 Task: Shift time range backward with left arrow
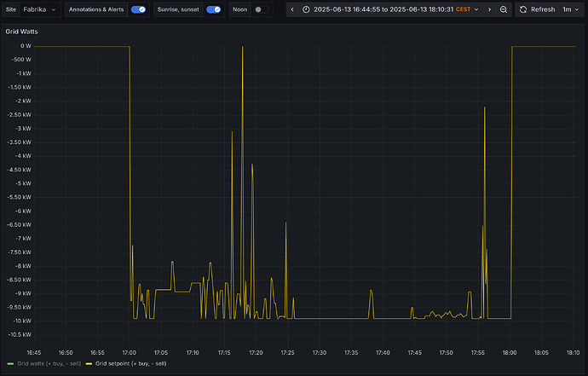[x=292, y=9]
